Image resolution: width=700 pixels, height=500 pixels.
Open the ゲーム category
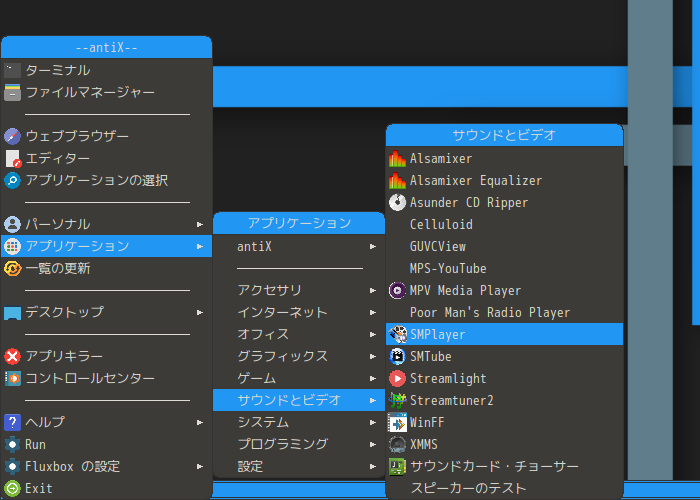point(299,379)
